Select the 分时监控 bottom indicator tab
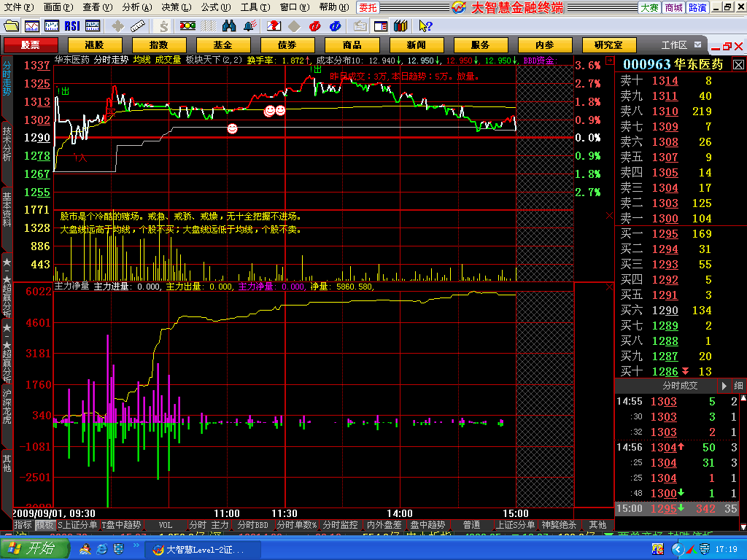 (340, 525)
